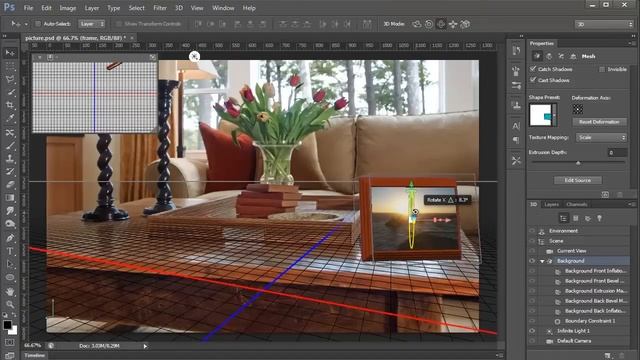Select the Gradient tool
640x360 pixels.
pyautogui.click(x=10, y=198)
